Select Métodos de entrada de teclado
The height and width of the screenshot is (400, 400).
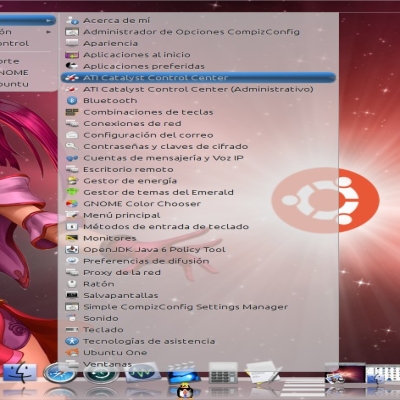pos(198,227)
